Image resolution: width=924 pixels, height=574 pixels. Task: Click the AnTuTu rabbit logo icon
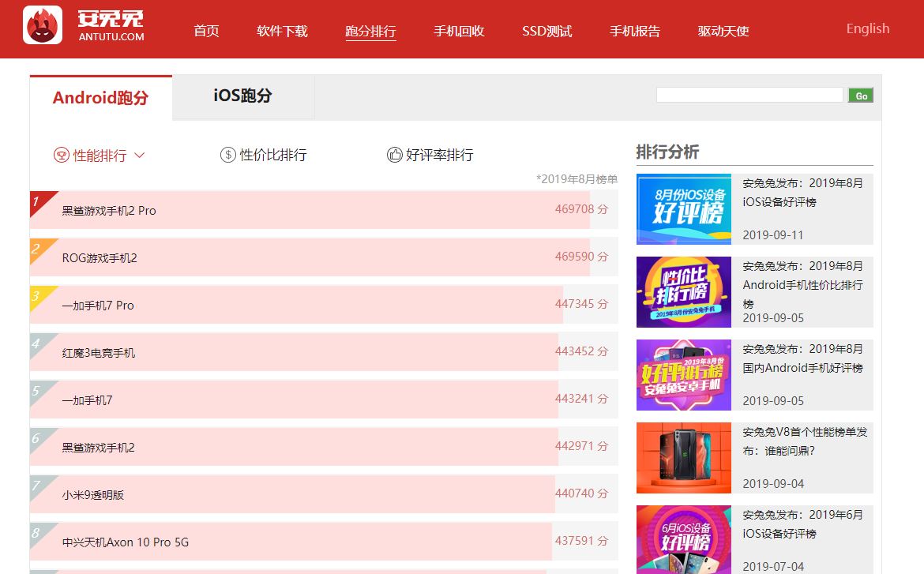pos(43,24)
